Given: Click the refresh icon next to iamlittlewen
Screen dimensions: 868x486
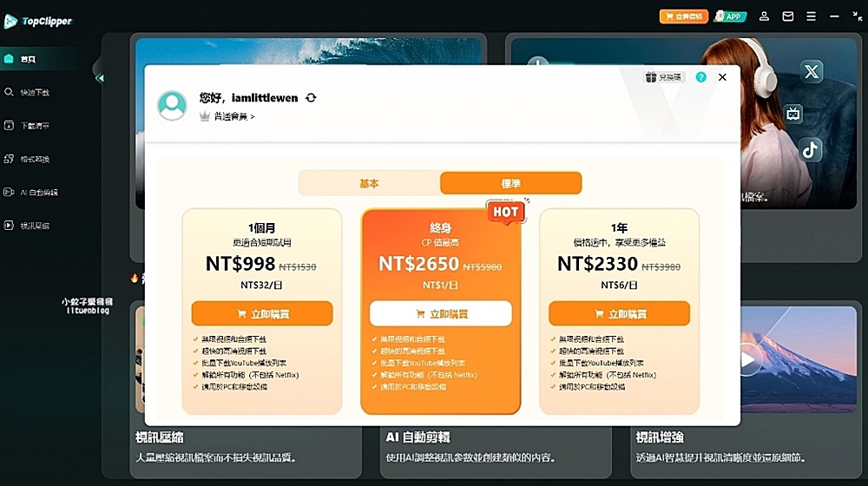Looking at the screenshot, I should click(x=311, y=97).
